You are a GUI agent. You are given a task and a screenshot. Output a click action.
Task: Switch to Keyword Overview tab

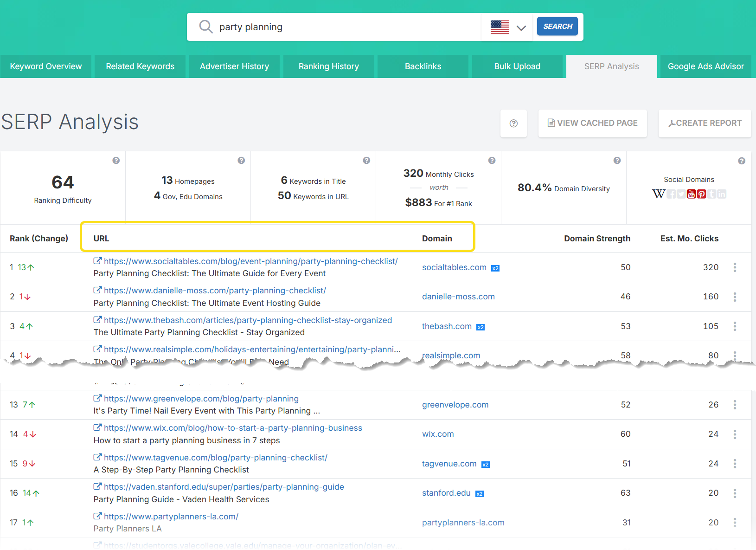[46, 66]
